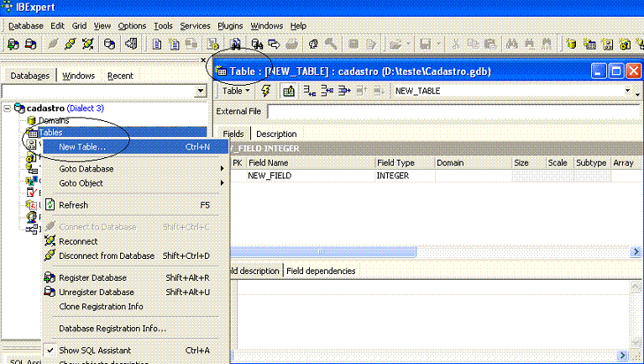Click the floppy disk Save toolbar icon
Viewport: 644px width, 364px height.
click(425, 44)
